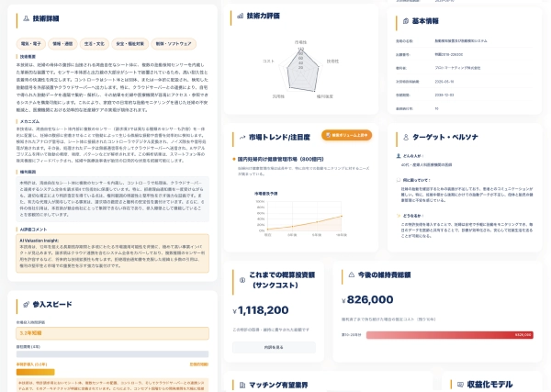Click the orange 本特許導入 progress bar

[x=36, y=372]
